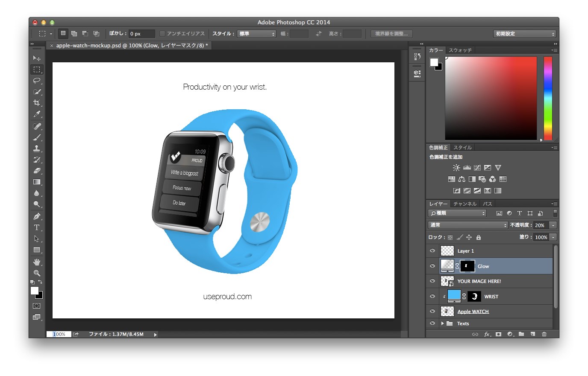Switch to the Swatches tab
The width and height of the screenshot is (588, 376).
point(460,50)
